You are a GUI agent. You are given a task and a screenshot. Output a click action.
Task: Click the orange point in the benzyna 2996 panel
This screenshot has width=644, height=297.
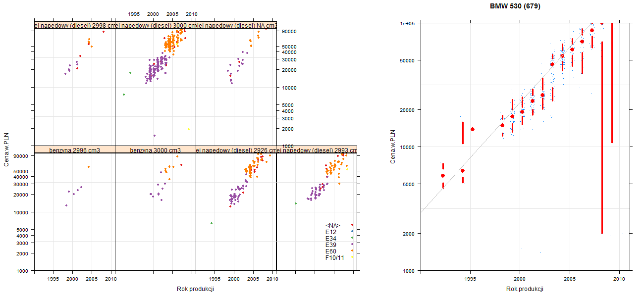tap(89, 167)
